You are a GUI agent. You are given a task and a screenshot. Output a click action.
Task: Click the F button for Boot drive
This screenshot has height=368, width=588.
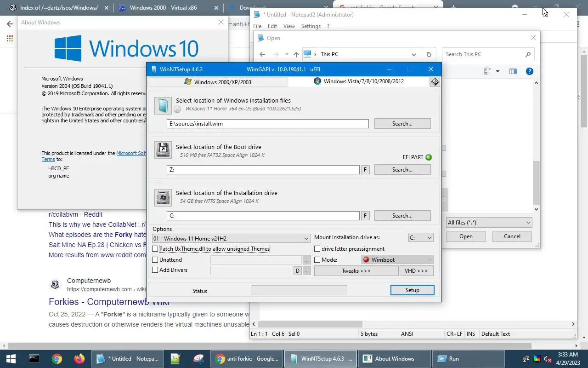(x=365, y=170)
